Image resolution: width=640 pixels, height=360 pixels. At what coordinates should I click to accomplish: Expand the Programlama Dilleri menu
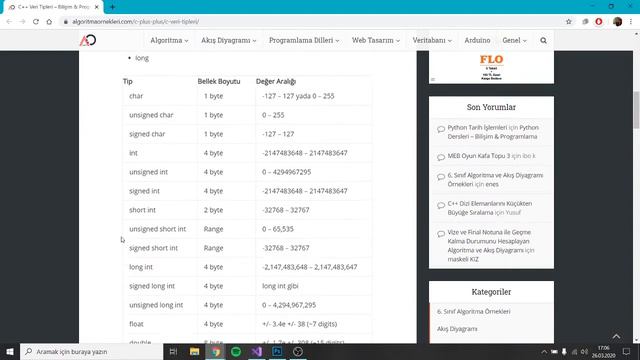(x=304, y=40)
